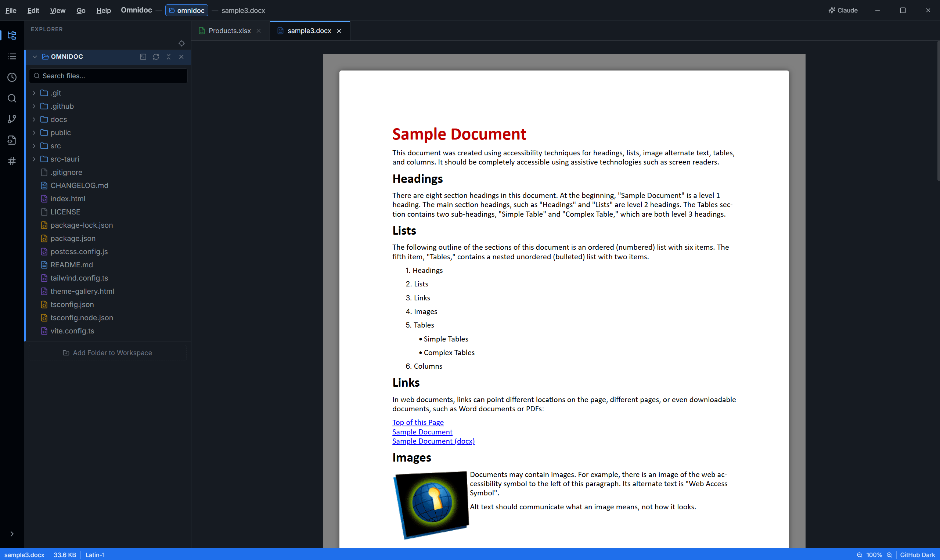Open theme-gallery.html
The width and height of the screenshot is (940, 560).
pyautogui.click(x=108, y=291)
